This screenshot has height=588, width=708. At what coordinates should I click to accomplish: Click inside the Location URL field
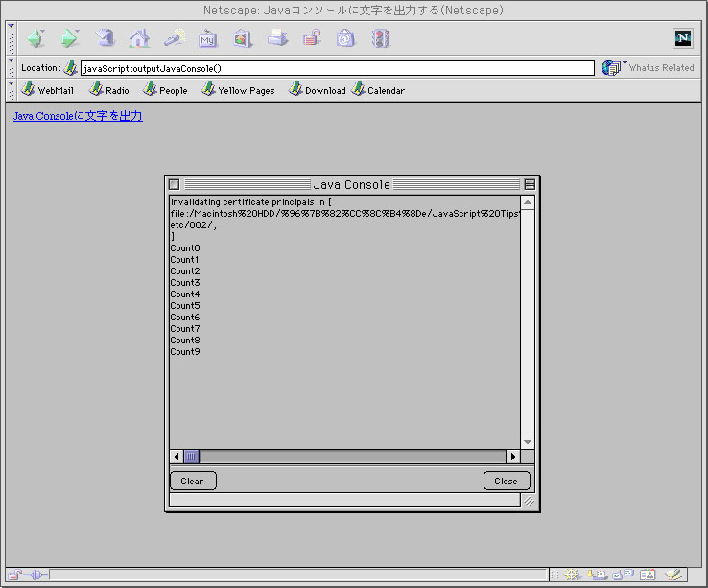point(338,68)
